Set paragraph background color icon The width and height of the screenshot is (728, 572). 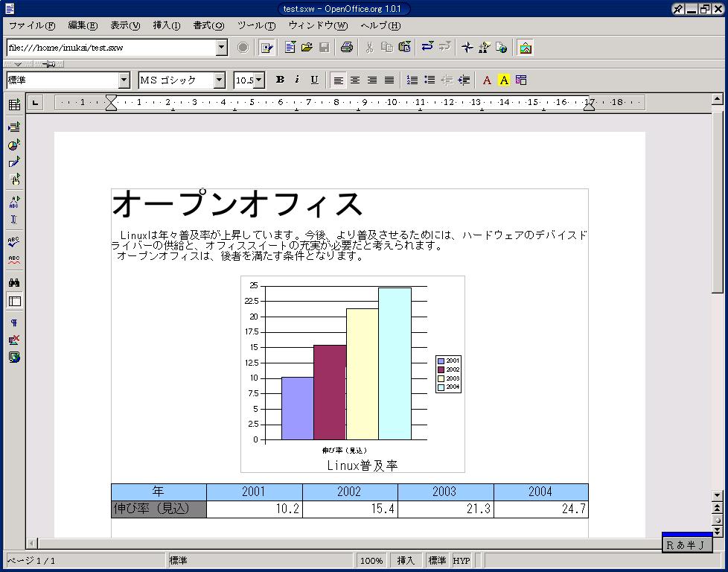(x=521, y=80)
